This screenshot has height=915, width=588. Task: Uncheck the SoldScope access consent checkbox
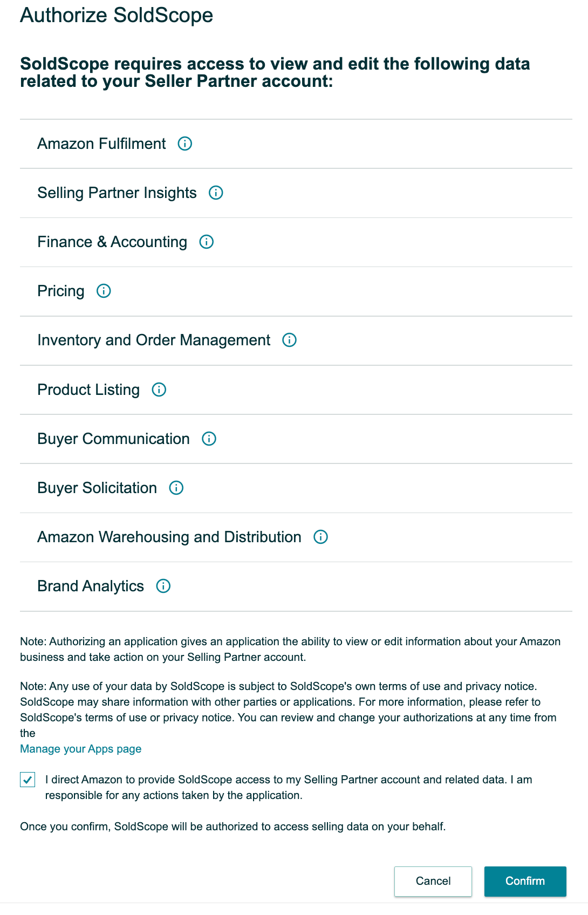click(x=28, y=780)
